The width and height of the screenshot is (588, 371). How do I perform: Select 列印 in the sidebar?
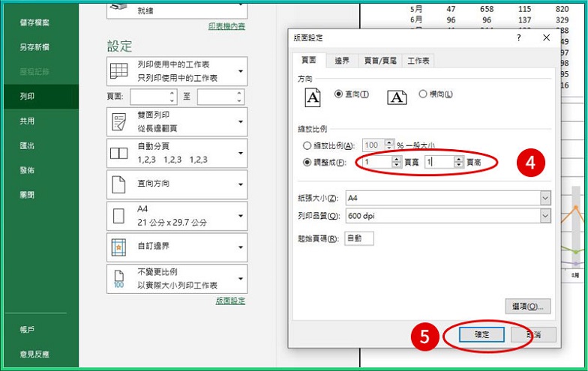coord(41,96)
